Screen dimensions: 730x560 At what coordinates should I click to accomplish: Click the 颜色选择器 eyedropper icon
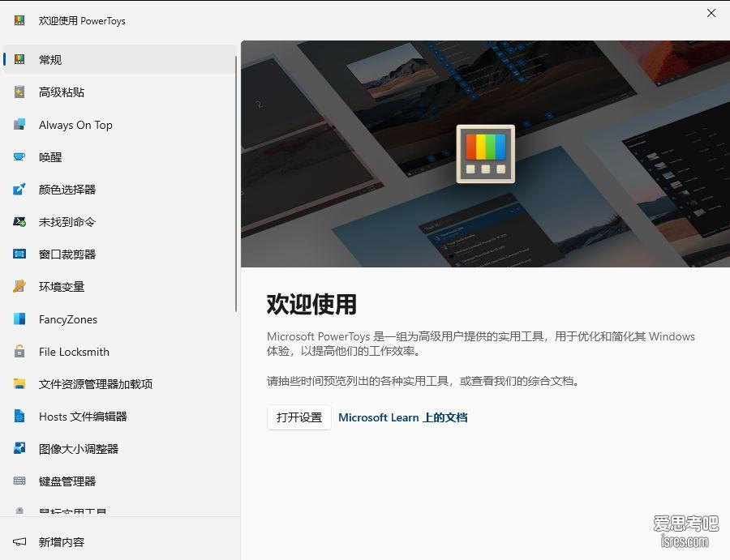click(x=19, y=190)
